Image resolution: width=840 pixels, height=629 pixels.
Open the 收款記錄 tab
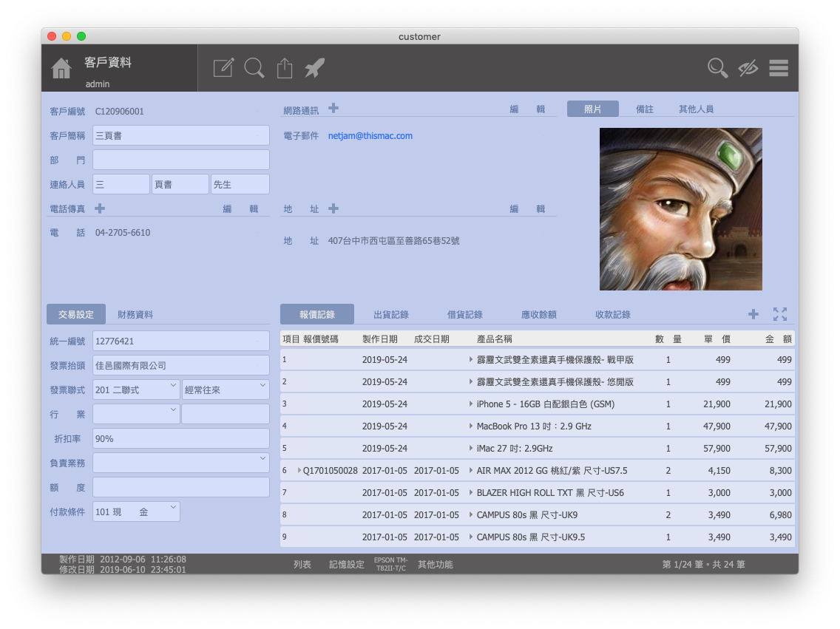pos(613,314)
